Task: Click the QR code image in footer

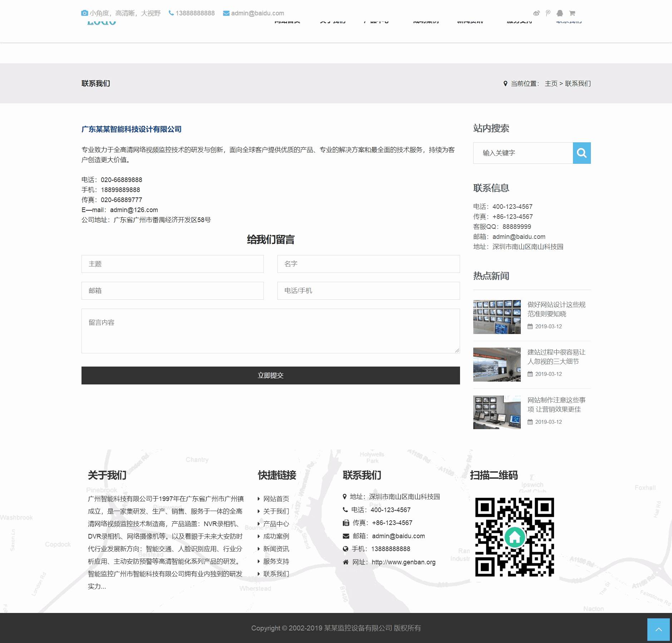Action: [x=514, y=537]
